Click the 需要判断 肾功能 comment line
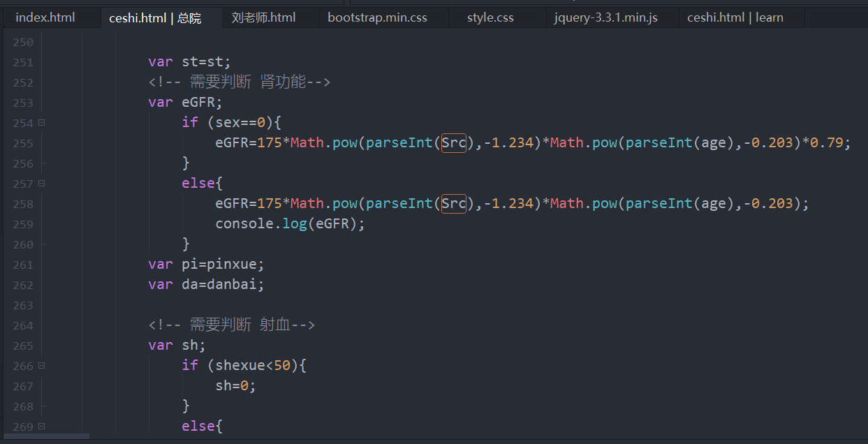The height and width of the screenshot is (444, 868). pos(239,82)
